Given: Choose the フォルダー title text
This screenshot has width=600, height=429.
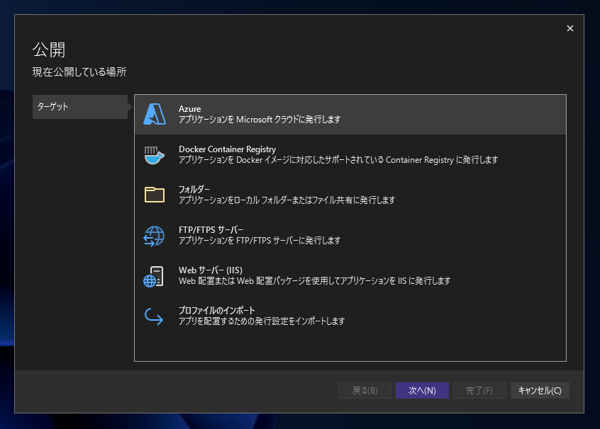Looking at the screenshot, I should (194, 189).
